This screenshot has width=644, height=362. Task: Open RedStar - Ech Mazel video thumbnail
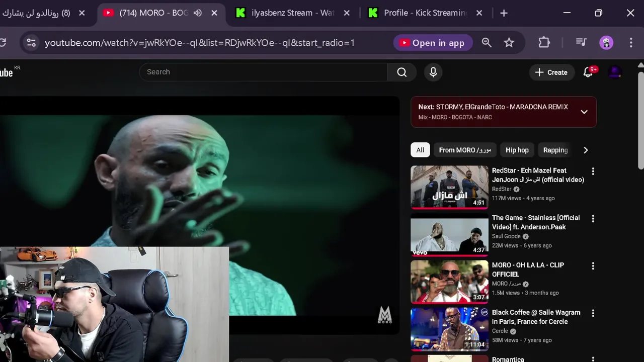(449, 187)
